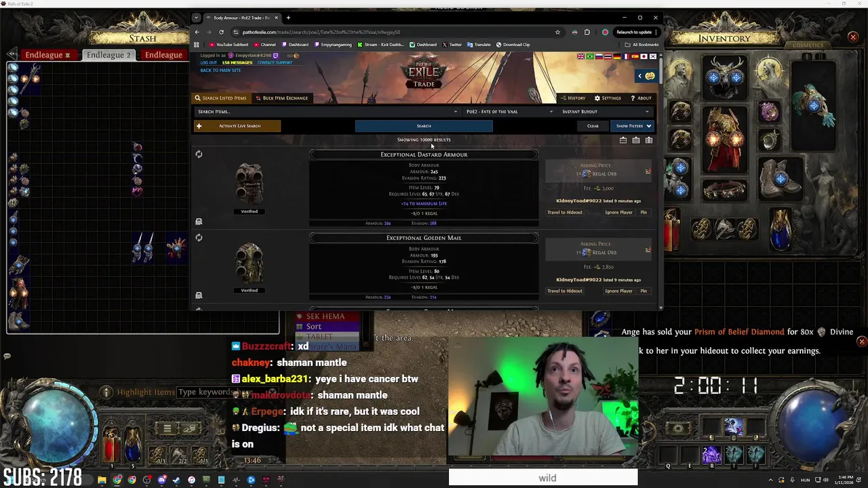Ignore Player on the Dastard Armour listing
This screenshot has width=868, height=488.
618,212
